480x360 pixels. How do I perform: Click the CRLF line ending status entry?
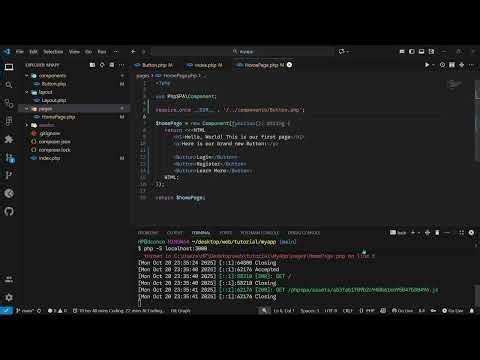click(x=347, y=311)
